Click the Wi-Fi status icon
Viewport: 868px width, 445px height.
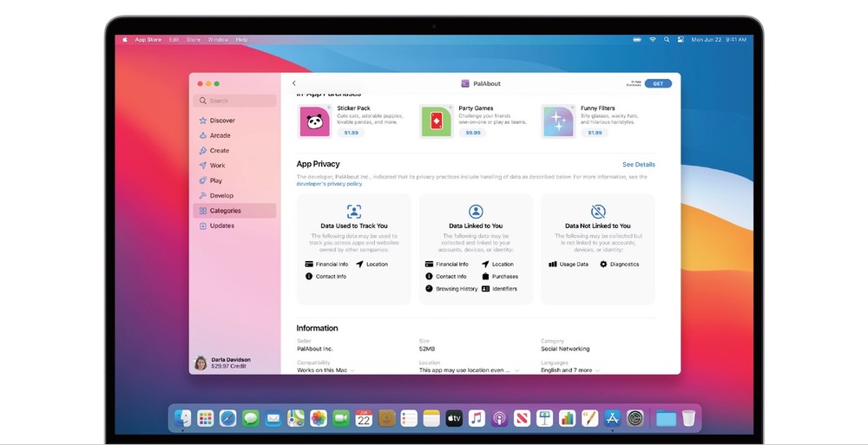[x=653, y=40]
